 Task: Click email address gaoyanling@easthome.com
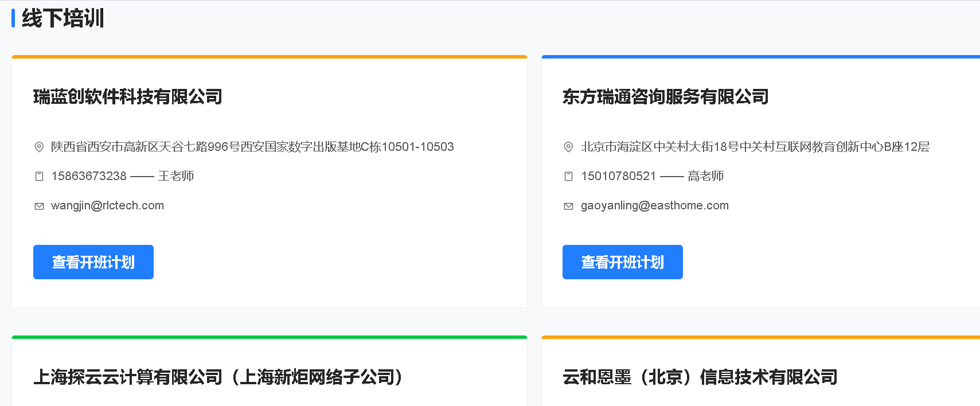pyautogui.click(x=654, y=205)
